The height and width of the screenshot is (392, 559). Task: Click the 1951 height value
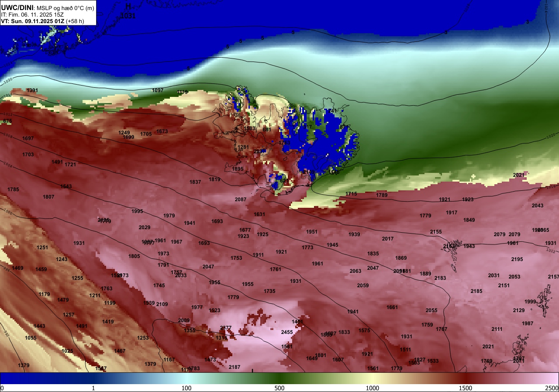click(x=312, y=232)
